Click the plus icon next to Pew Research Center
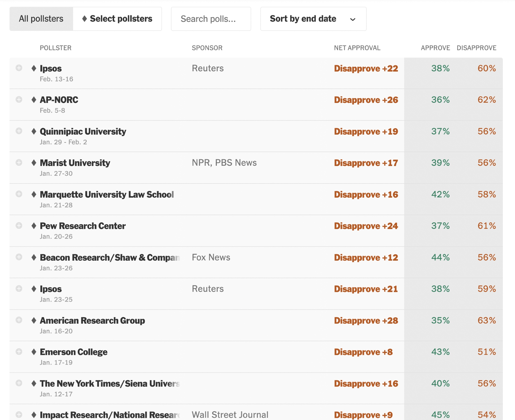515x420 pixels. [19, 226]
